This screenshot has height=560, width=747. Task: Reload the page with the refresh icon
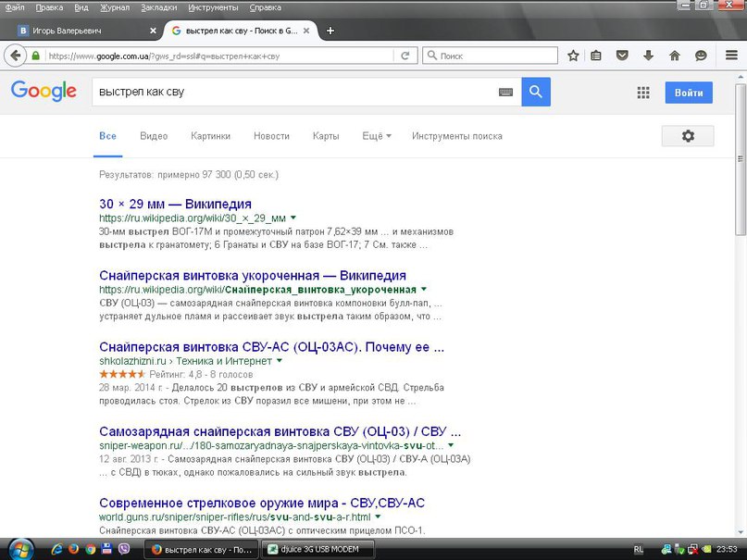coord(405,56)
